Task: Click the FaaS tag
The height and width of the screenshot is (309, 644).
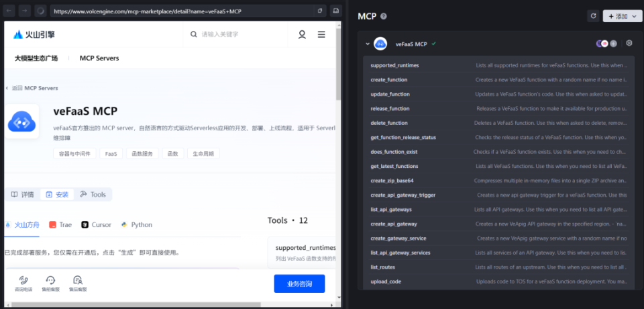Action: (111, 154)
